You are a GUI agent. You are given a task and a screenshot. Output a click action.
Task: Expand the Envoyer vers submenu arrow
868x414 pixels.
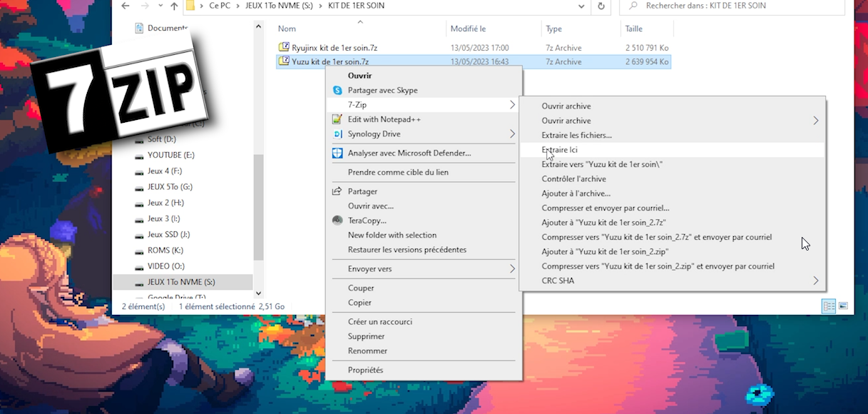[x=511, y=269]
